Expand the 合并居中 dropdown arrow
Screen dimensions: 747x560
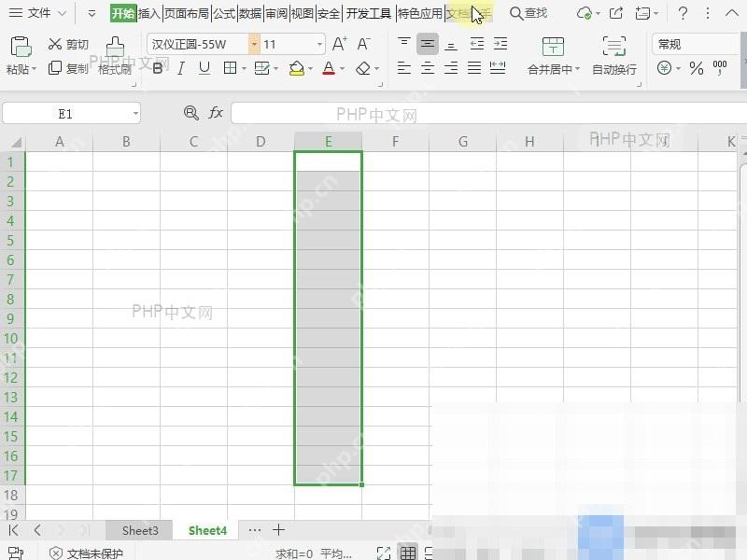tap(577, 69)
